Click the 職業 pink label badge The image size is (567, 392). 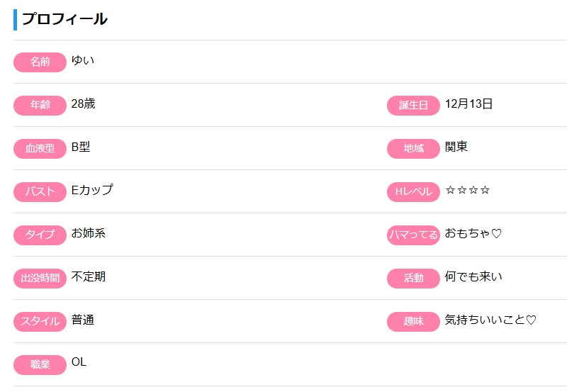[40, 365]
